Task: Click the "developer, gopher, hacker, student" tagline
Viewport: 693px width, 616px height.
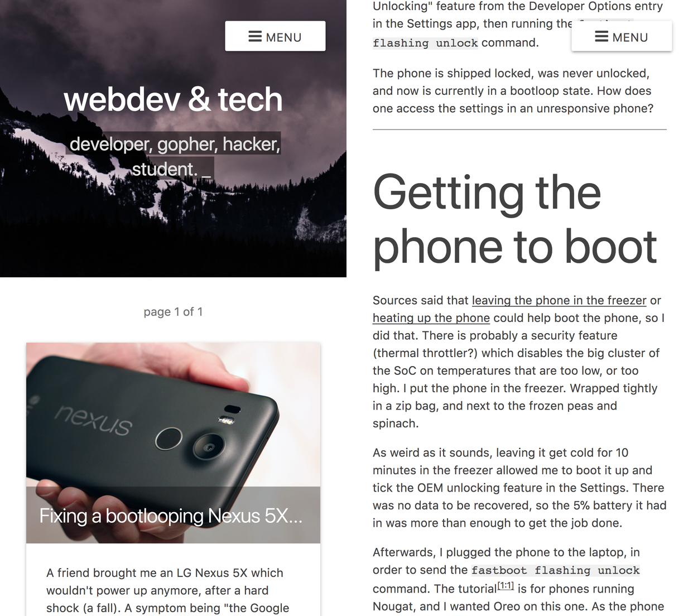Action: tap(173, 156)
